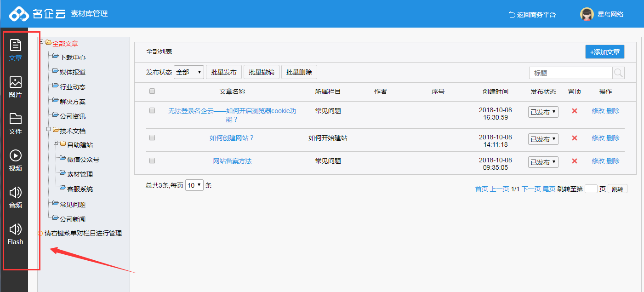Open the 图片 (Images) sidebar section
644x292 pixels.
[16, 87]
